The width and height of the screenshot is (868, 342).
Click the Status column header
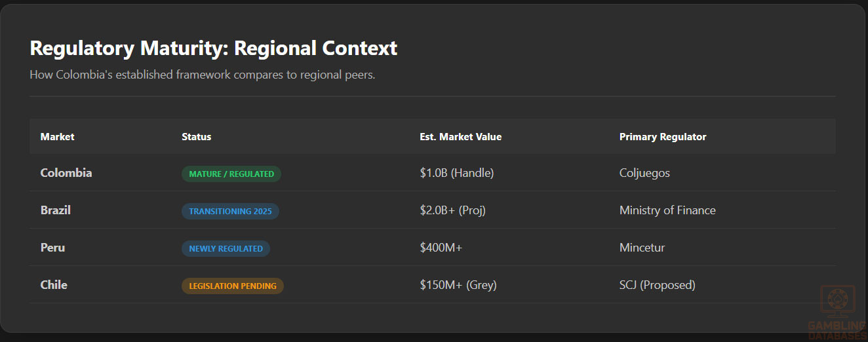pos(197,137)
